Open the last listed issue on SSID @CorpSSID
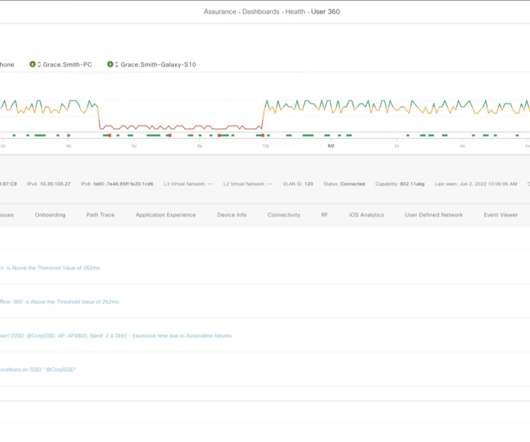This screenshot has height=442, width=530. 38,370
